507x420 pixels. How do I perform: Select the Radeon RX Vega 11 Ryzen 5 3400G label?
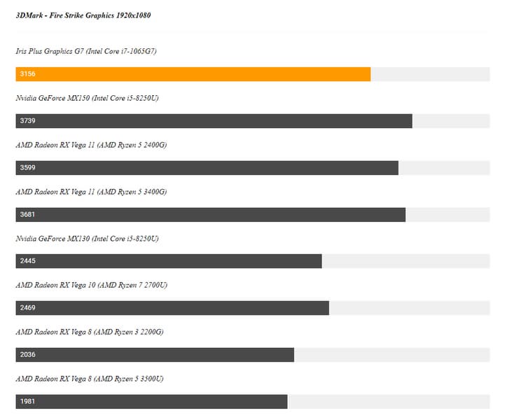(x=91, y=192)
